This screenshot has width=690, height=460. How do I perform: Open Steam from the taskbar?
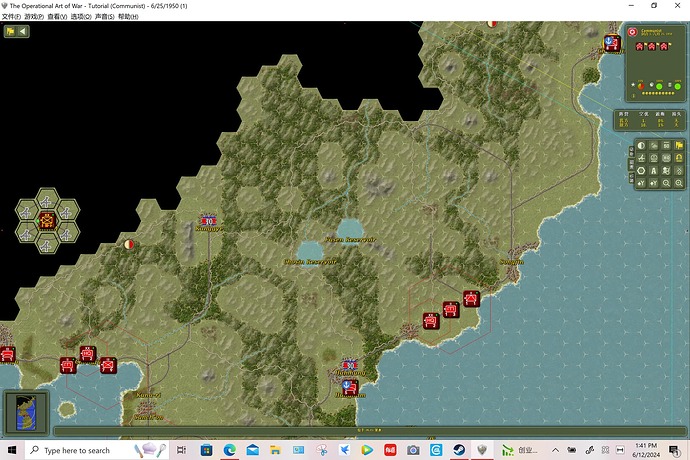click(x=459, y=450)
